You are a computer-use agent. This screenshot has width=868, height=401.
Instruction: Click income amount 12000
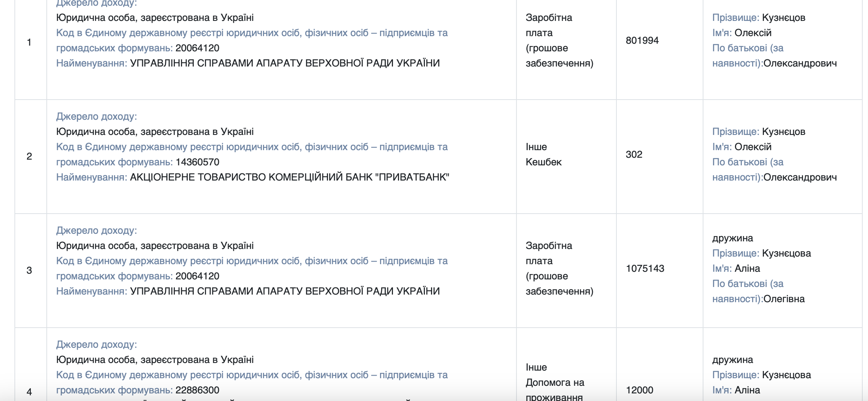640,390
